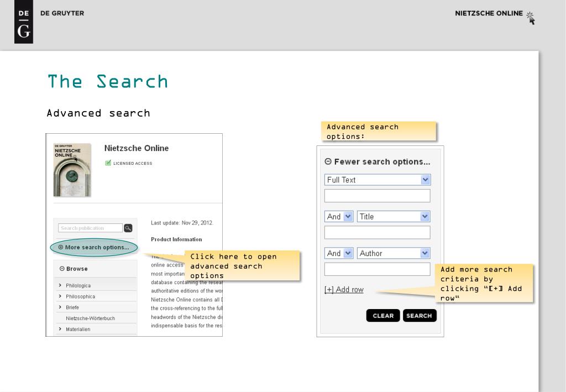Viewport: 566px width, 392px height.
Task: Open the And operator dropdown beside Author
Action: pos(339,253)
